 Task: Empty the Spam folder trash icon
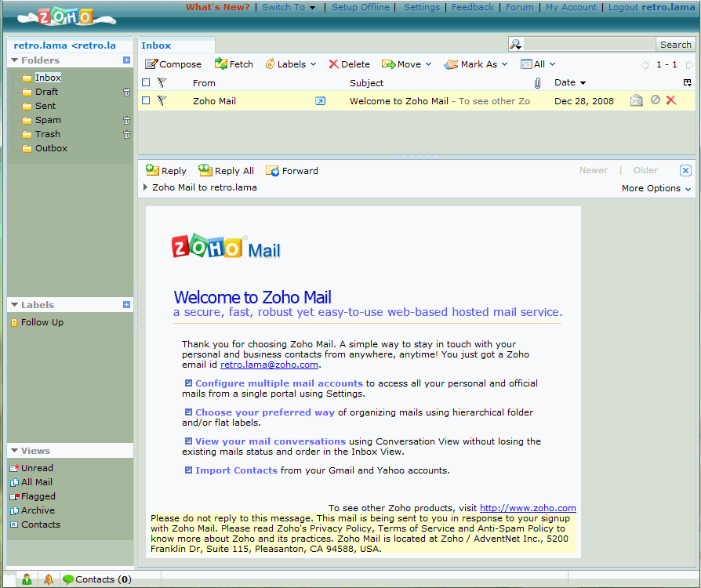[126, 120]
